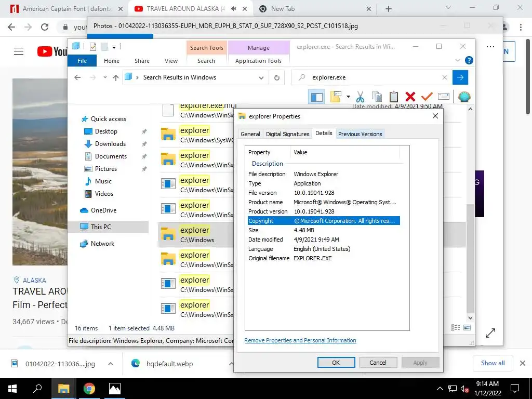Click OK in explorer Properties dialog
Screen dimensions: 532x399
point(336,362)
